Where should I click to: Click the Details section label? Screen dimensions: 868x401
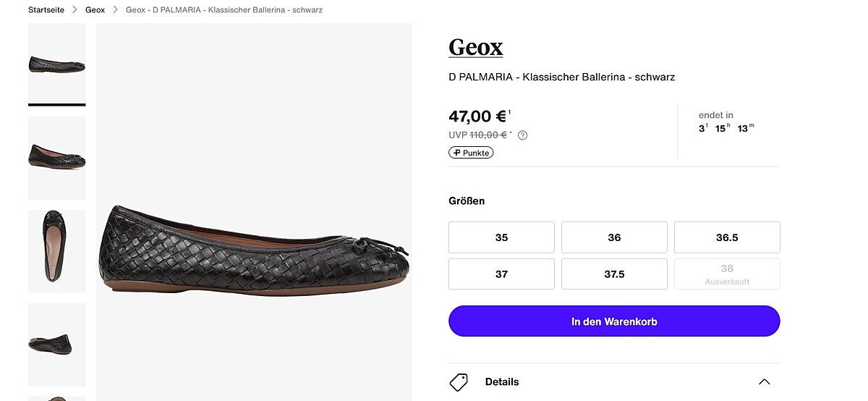(502, 381)
